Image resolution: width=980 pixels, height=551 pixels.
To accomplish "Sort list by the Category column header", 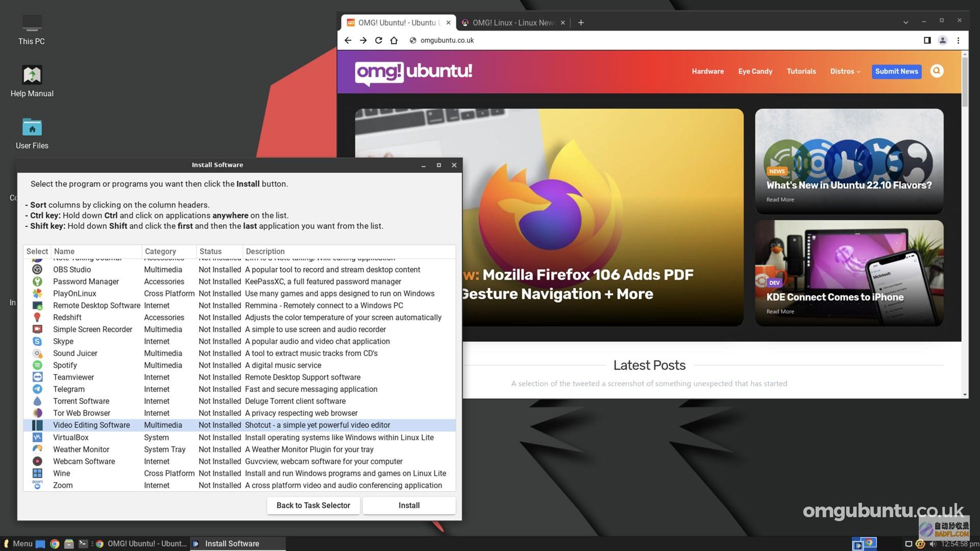I will [x=169, y=252].
